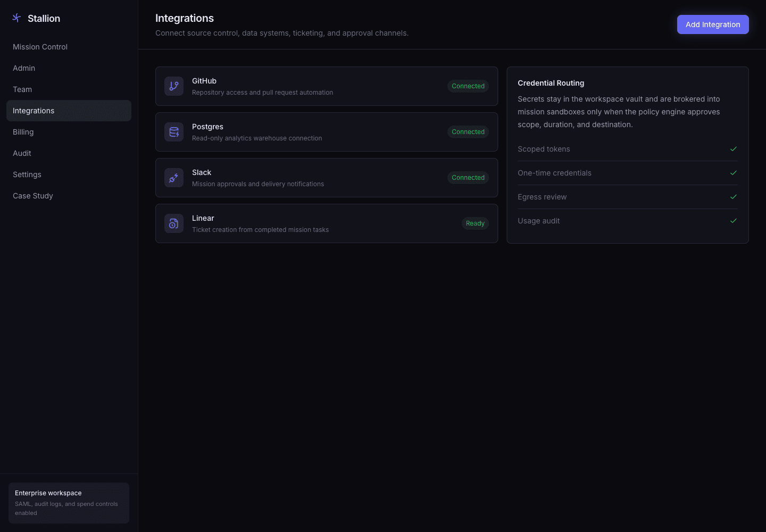The height and width of the screenshot is (532, 766).
Task: Click the Scoped tokens checkmark
Action: (734, 149)
